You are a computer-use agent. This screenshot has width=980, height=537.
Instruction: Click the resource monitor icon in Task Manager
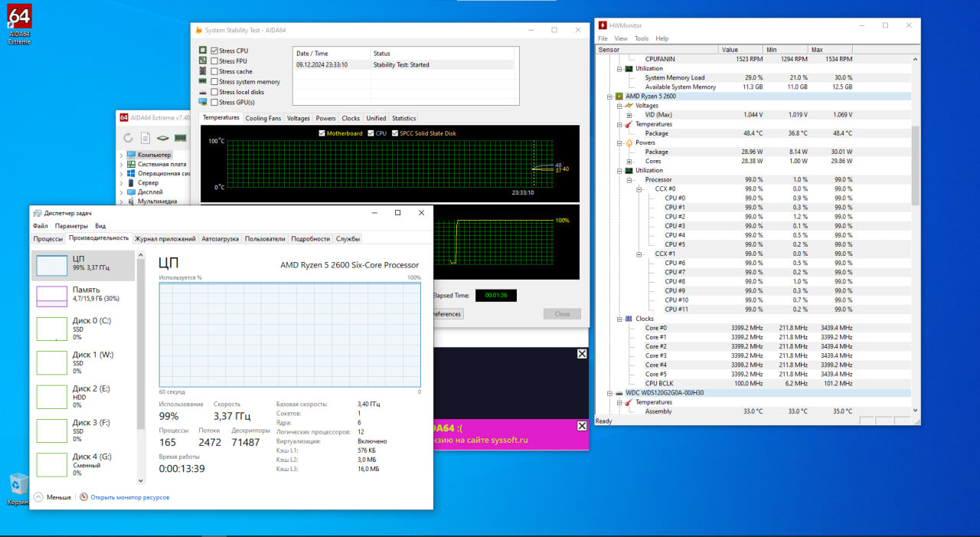(x=84, y=497)
